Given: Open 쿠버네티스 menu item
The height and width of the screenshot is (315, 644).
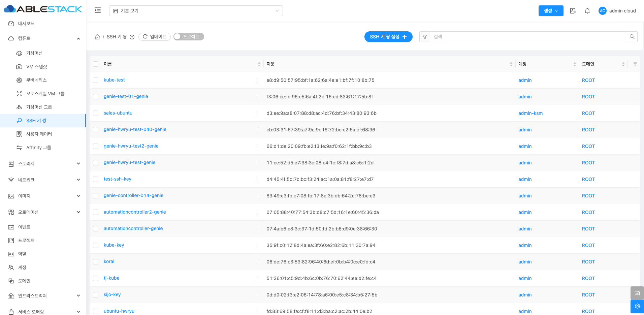Looking at the screenshot, I should [36, 80].
